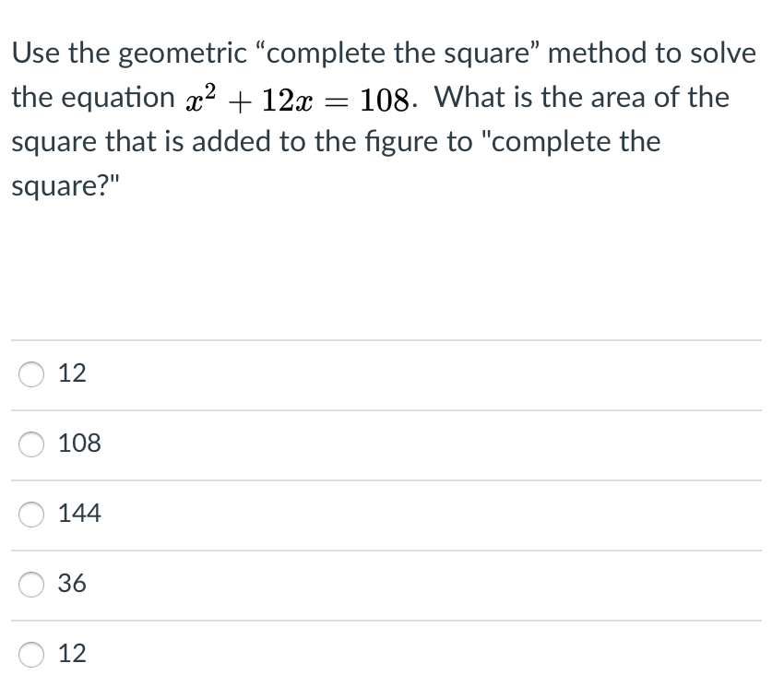Viewport: 784px width, 675px height.
Task: Select the radio button for answer 36
Action: pyautogui.click(x=30, y=585)
